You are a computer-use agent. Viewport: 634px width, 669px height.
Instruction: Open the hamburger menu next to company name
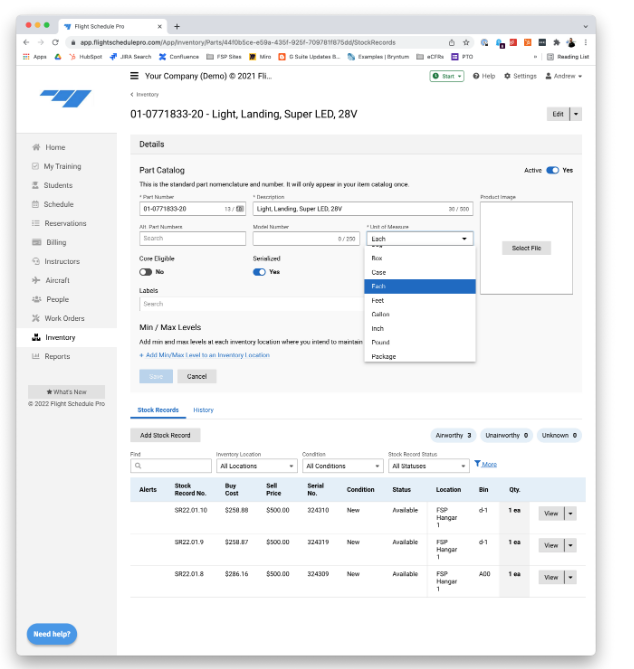pyautogui.click(x=134, y=76)
